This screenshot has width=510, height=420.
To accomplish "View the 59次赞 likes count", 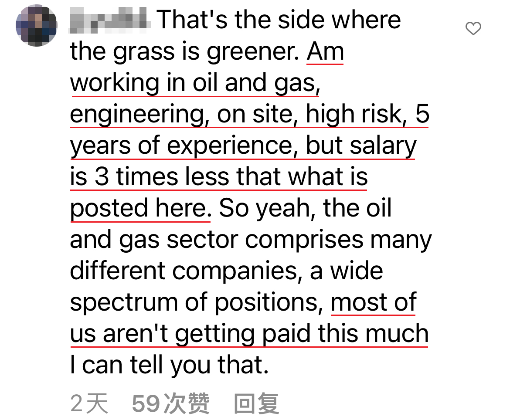I will tap(170, 403).
